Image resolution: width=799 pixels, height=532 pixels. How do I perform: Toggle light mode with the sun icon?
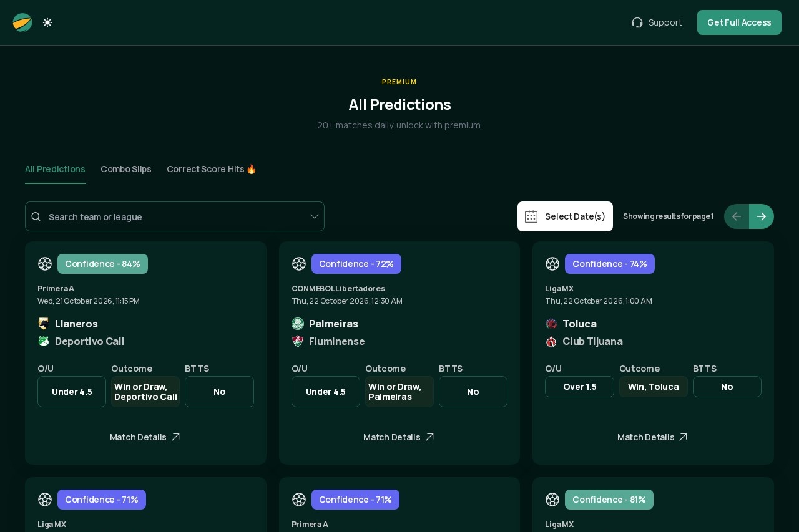click(47, 22)
